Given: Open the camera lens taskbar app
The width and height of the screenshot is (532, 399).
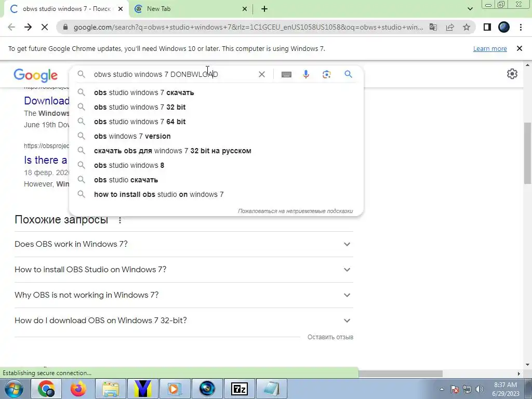Looking at the screenshot, I should click(x=207, y=389).
